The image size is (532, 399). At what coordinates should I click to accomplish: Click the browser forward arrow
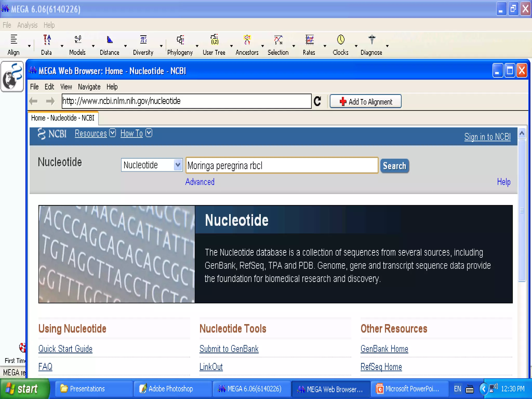coord(50,101)
